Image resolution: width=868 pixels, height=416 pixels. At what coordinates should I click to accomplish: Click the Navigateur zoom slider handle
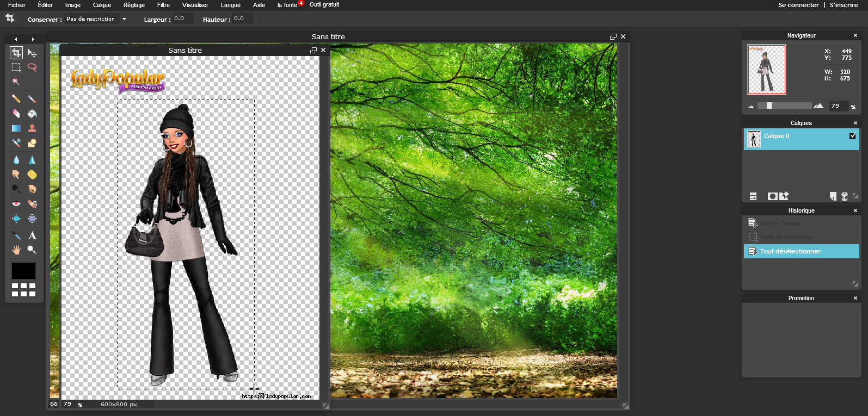tap(769, 105)
